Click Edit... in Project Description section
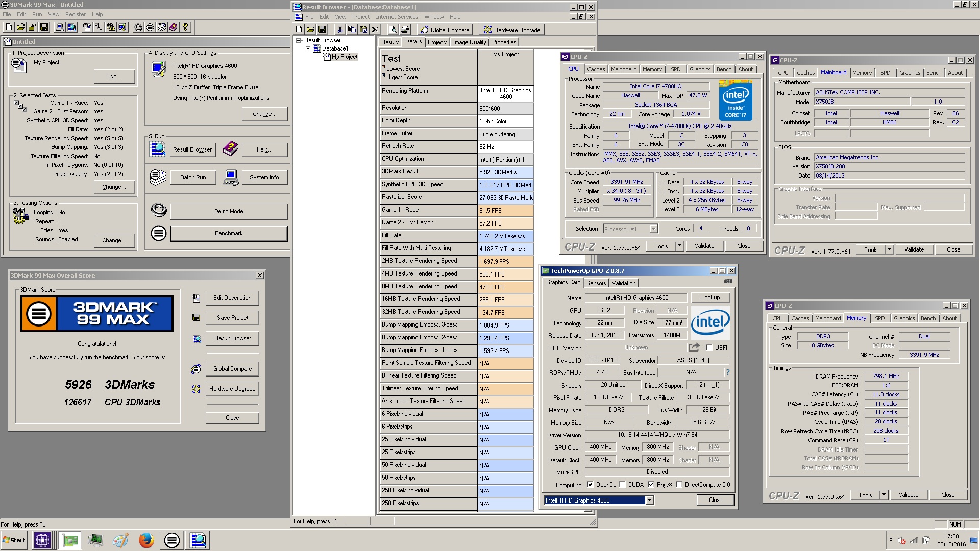This screenshot has height=551, width=980. [x=114, y=76]
